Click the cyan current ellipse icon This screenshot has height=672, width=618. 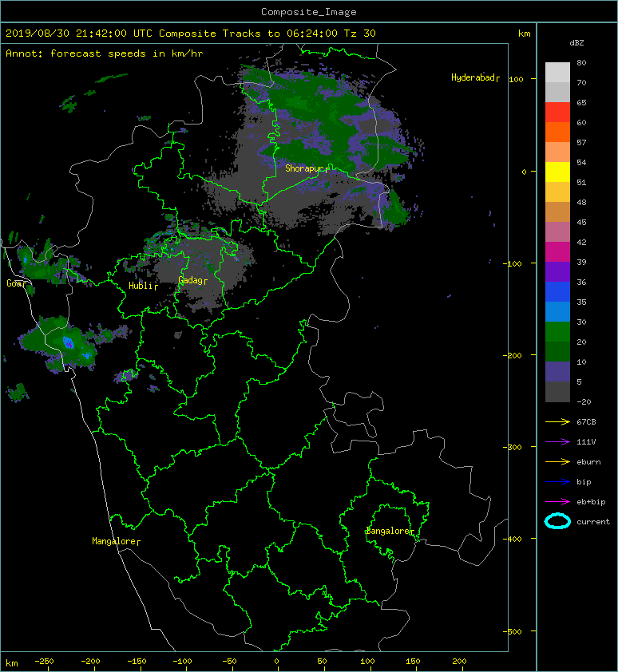pyautogui.click(x=557, y=521)
